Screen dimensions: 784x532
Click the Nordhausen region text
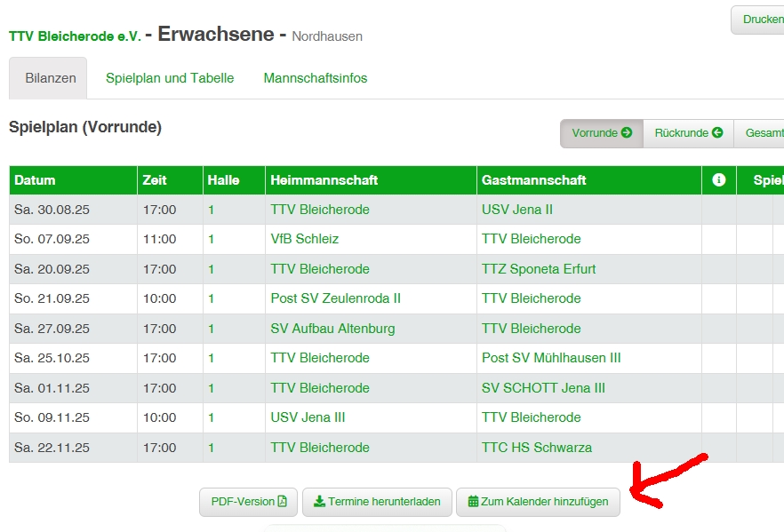coord(327,36)
